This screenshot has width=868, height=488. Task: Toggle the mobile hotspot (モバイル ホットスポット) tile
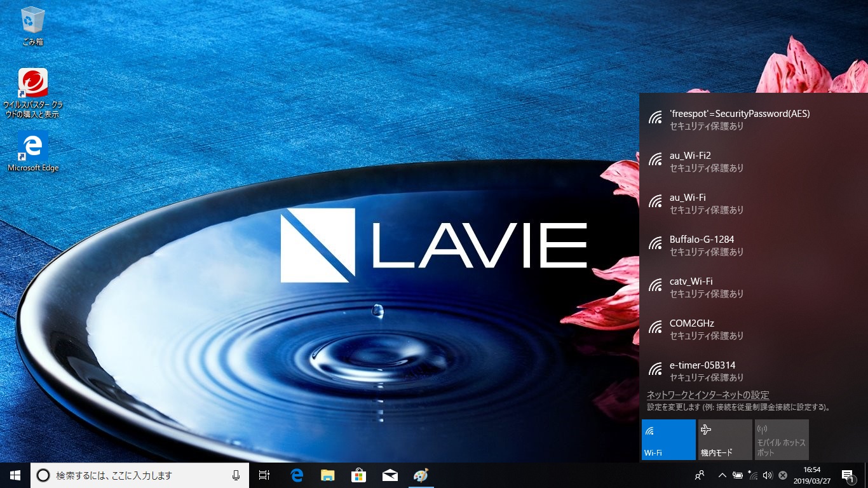point(782,439)
